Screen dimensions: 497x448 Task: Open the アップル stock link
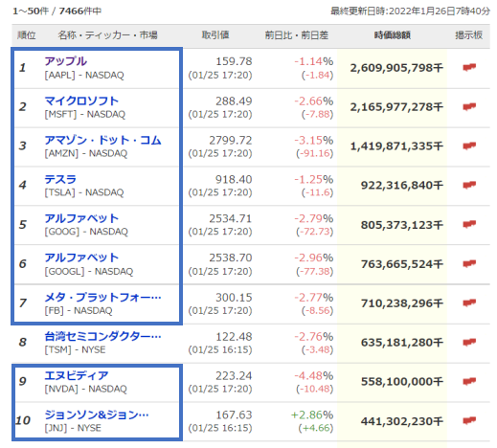click(65, 61)
